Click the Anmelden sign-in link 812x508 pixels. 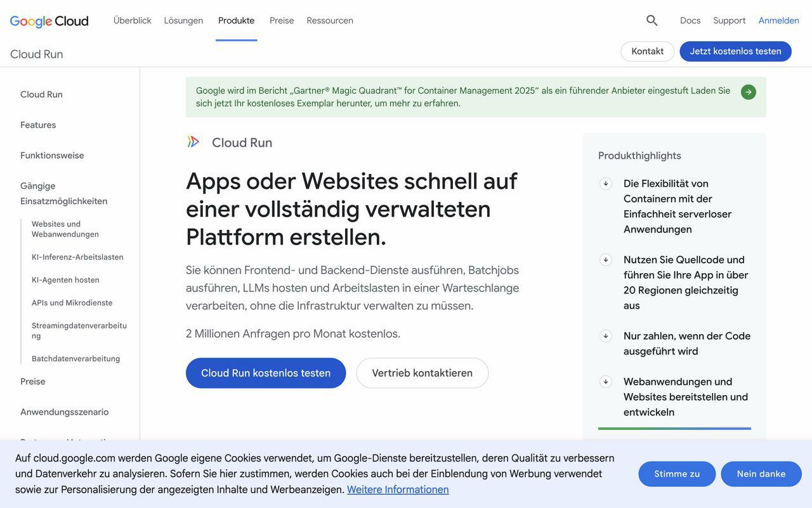(779, 20)
